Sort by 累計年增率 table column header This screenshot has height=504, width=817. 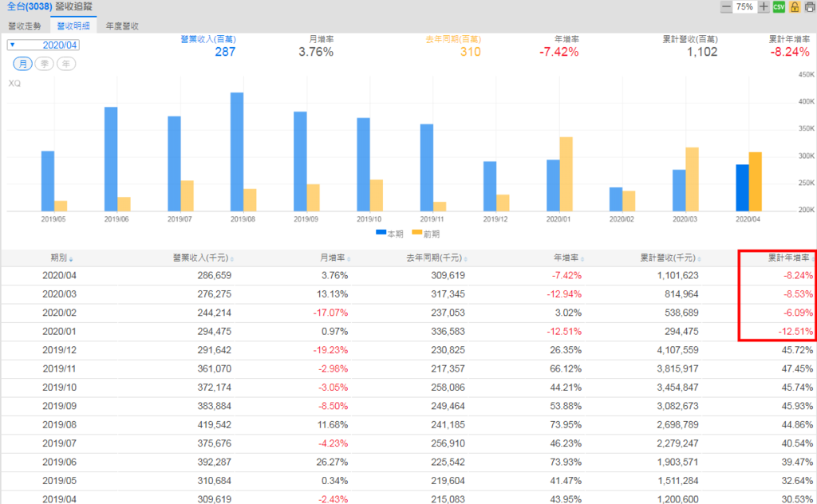pos(791,258)
